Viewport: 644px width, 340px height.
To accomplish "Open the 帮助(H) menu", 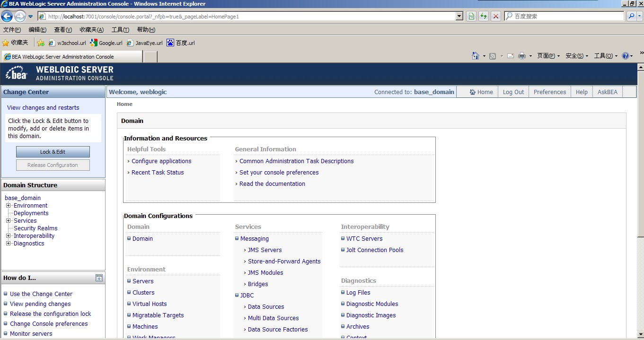I will pos(146,30).
